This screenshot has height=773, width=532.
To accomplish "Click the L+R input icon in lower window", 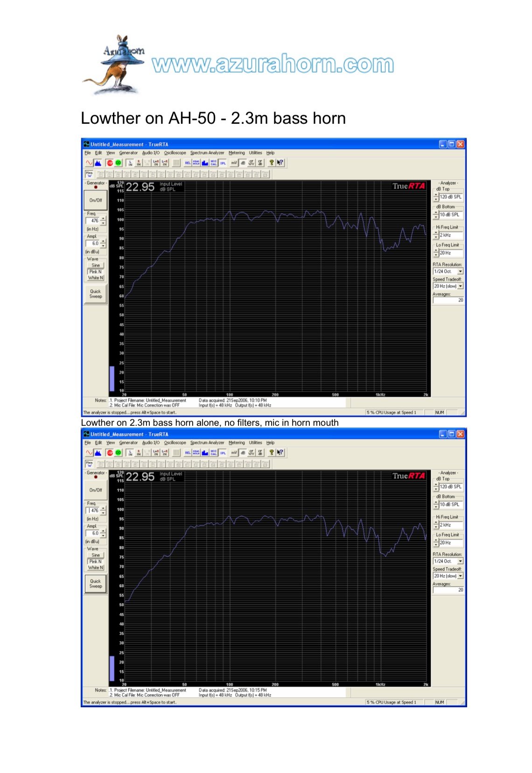I will pos(156,453).
